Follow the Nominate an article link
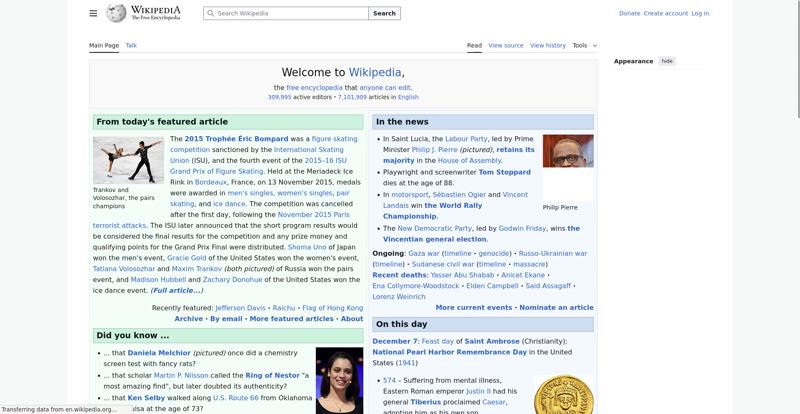800x414 pixels. (556, 308)
